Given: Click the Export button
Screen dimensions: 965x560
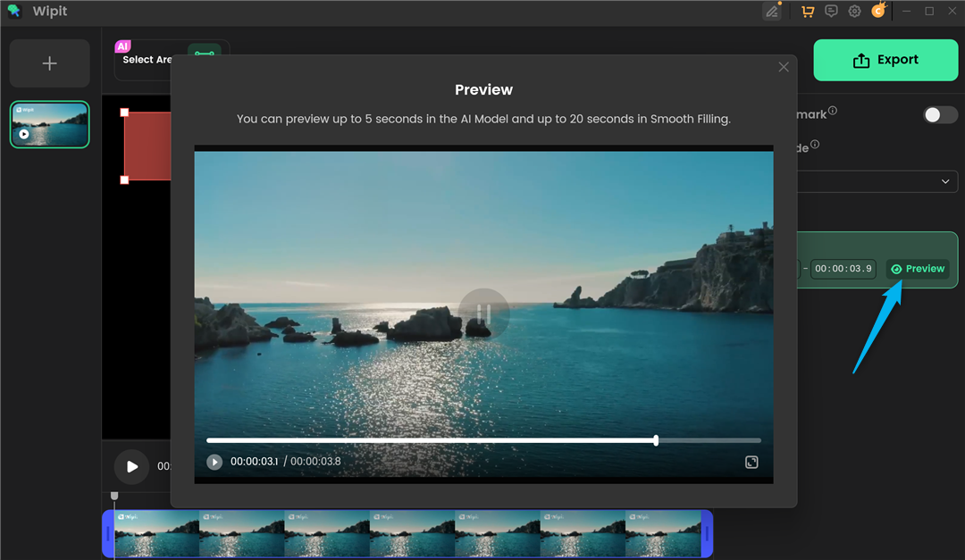Looking at the screenshot, I should 885,60.
